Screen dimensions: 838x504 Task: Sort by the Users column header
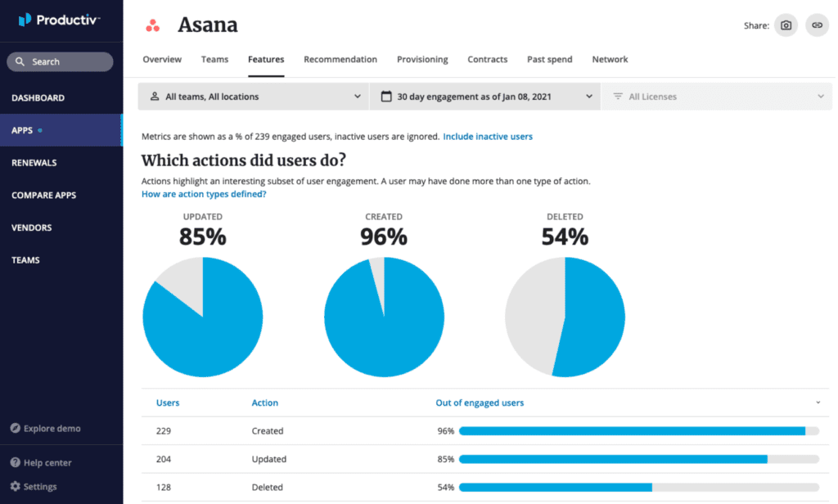click(x=168, y=403)
